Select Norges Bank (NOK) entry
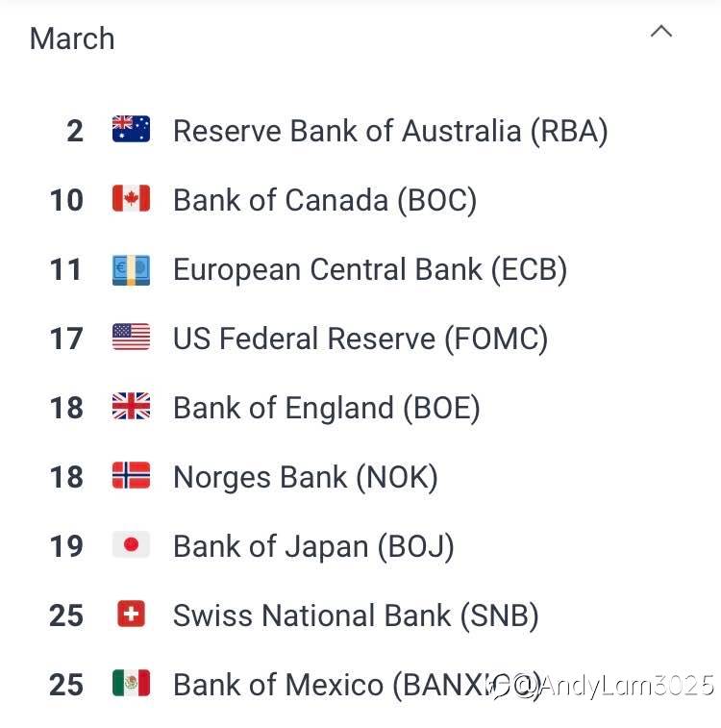 [x=306, y=478]
